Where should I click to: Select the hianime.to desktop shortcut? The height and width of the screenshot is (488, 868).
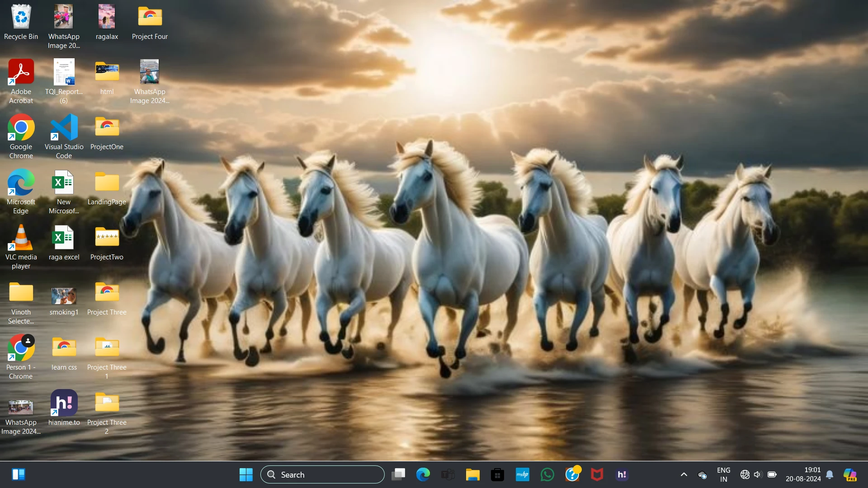click(x=64, y=408)
